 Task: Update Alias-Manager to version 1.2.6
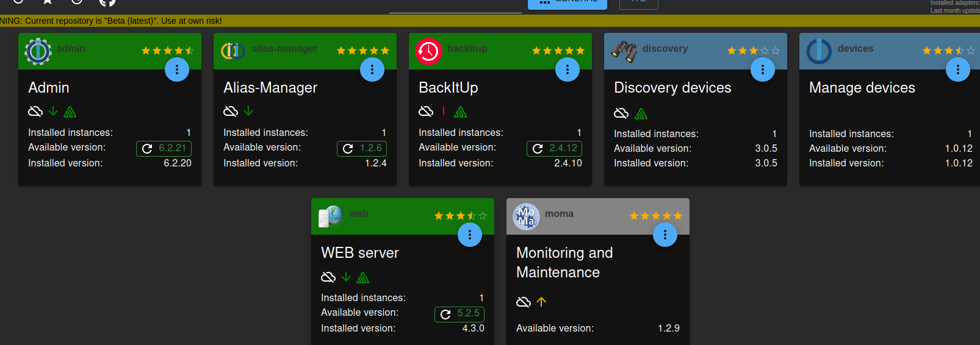[362, 148]
